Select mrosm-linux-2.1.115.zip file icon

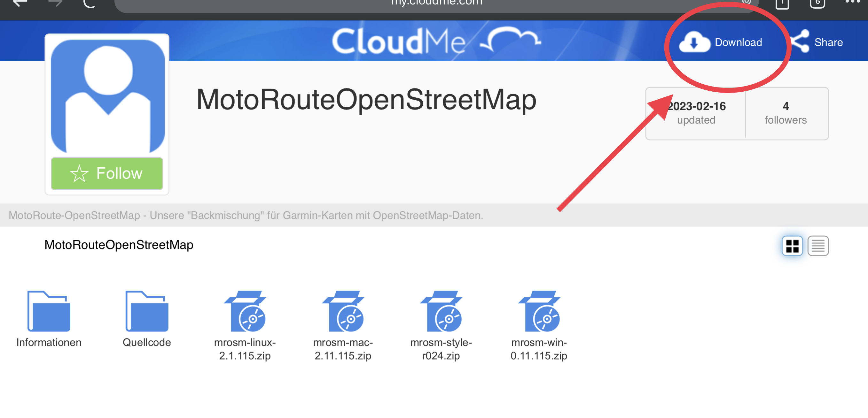245,312
